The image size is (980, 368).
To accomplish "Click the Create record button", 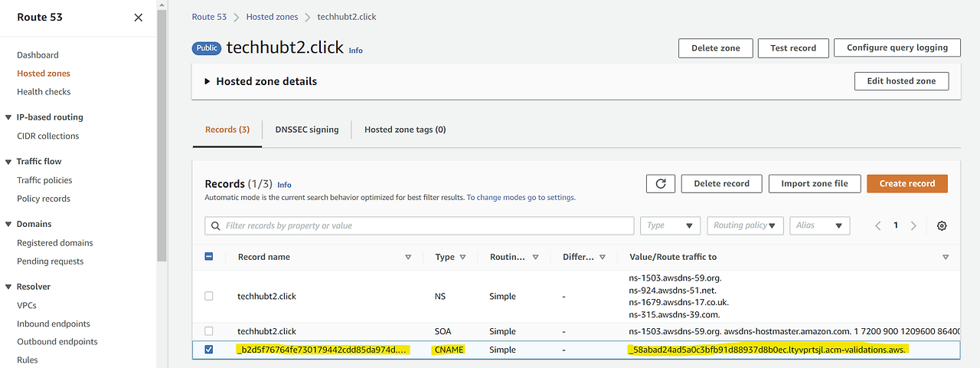I will pos(907,184).
